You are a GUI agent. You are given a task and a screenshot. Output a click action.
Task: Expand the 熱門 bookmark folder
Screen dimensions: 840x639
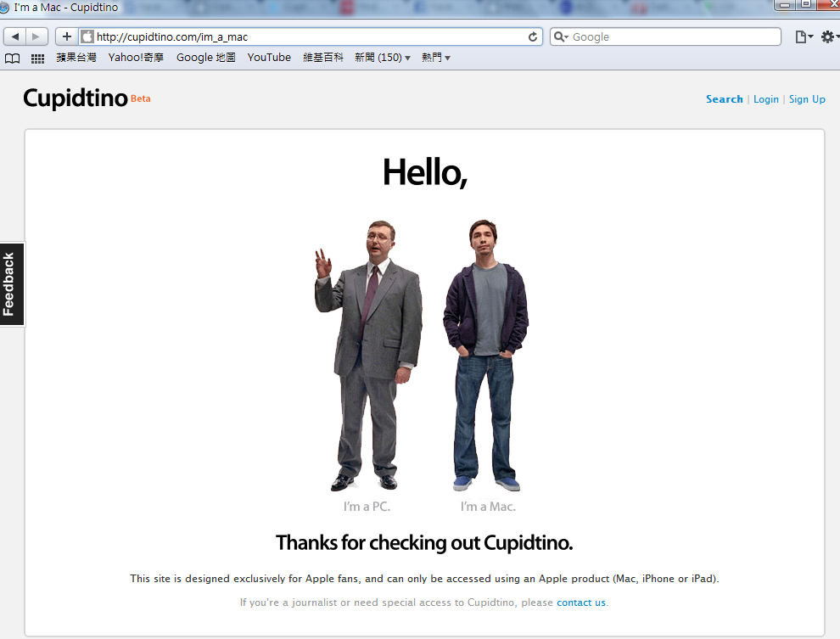click(435, 58)
